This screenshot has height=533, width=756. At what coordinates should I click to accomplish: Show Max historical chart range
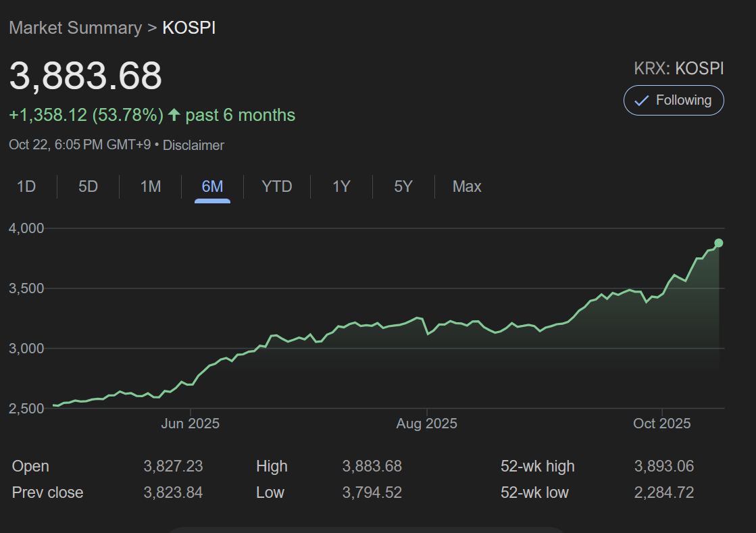467,186
